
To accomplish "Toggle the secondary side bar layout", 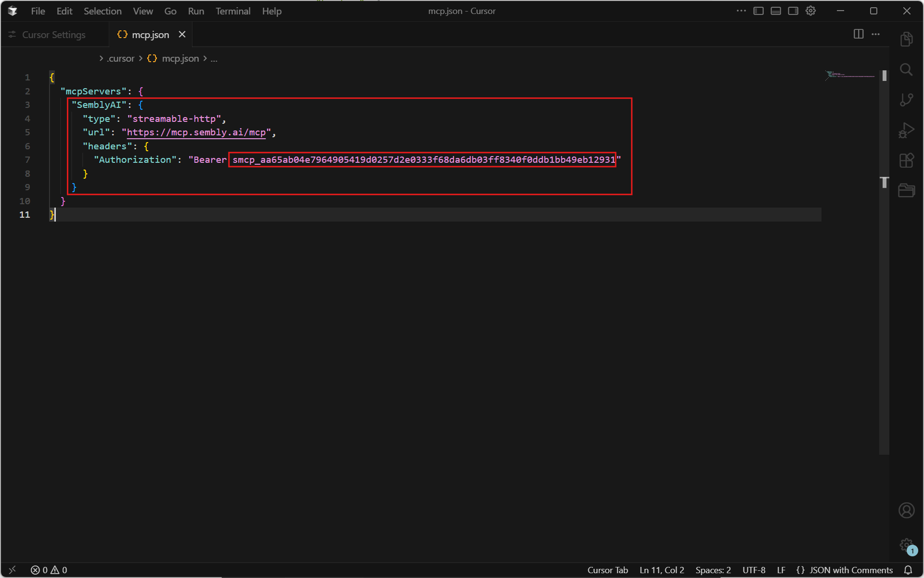I will coord(793,11).
